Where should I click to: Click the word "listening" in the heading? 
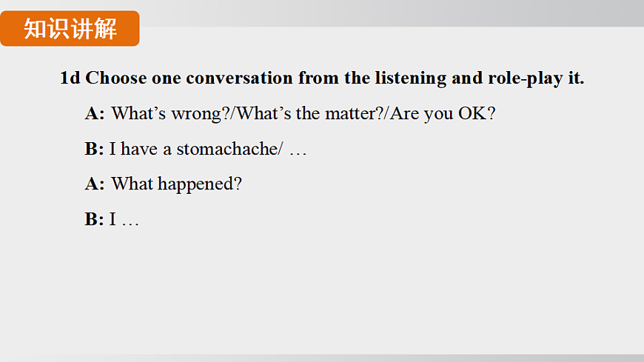410,78
